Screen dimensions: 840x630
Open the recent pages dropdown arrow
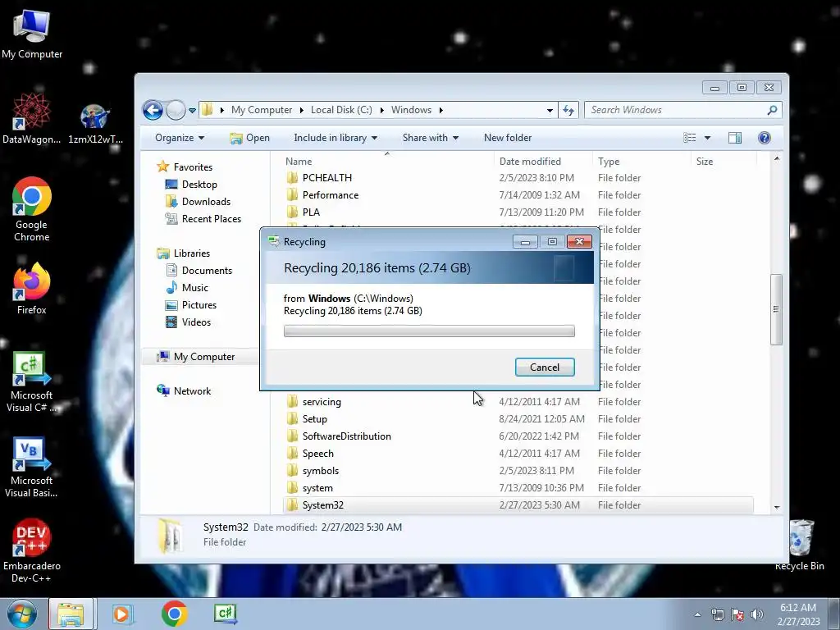[x=192, y=111]
